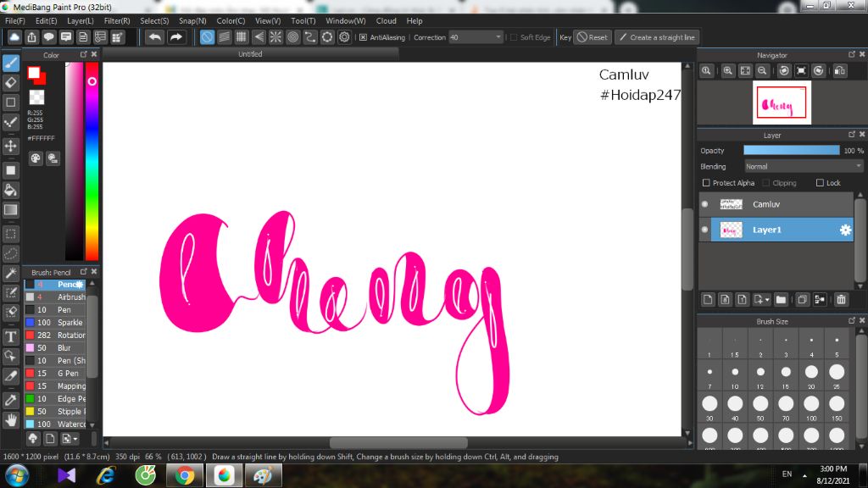Click the transparent color swatch
This screenshot has height=488, width=868.
[36, 97]
